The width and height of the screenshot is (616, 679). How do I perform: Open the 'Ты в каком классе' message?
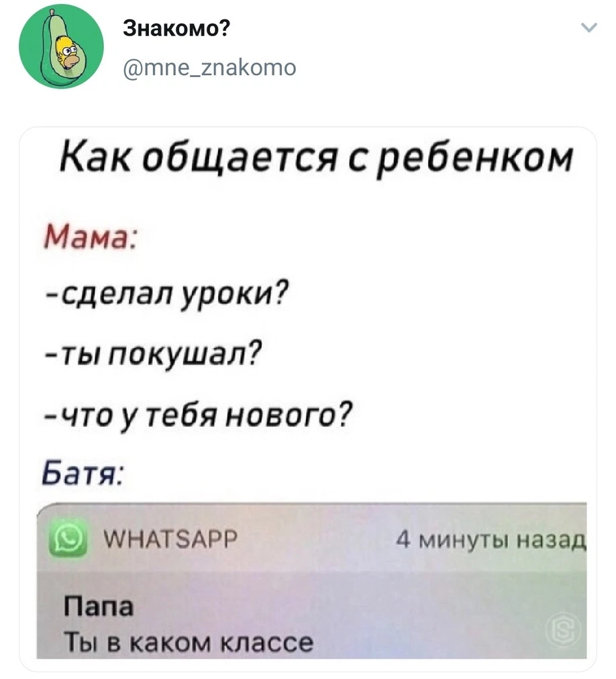point(189,641)
